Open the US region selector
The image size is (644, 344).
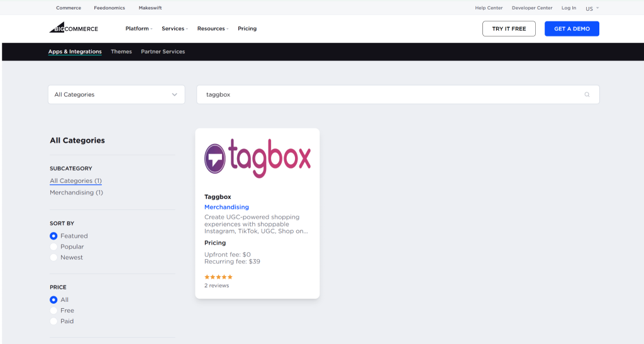tap(592, 8)
